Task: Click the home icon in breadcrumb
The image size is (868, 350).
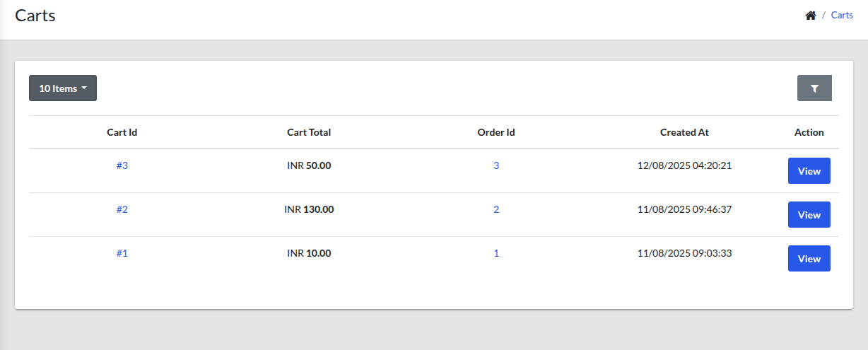Action: pyautogui.click(x=811, y=15)
